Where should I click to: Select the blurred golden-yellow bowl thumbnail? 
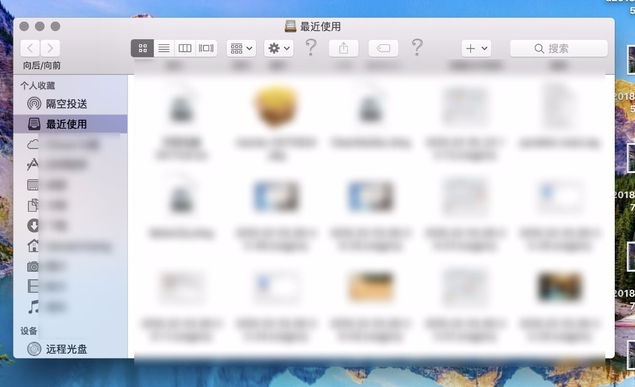[x=276, y=105]
